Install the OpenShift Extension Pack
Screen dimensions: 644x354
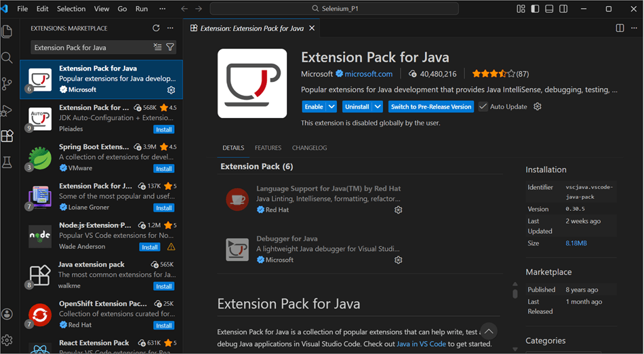(x=164, y=326)
